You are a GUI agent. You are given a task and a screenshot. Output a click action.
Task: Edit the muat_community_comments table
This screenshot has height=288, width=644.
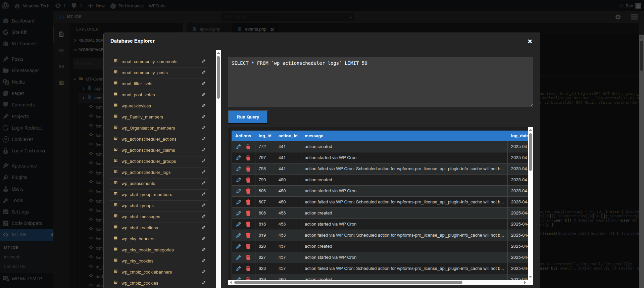coord(204,61)
